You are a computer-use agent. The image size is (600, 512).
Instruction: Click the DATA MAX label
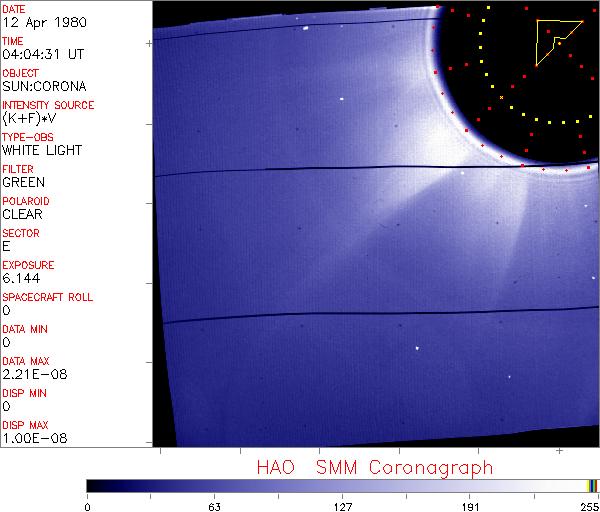pyautogui.click(x=26, y=361)
